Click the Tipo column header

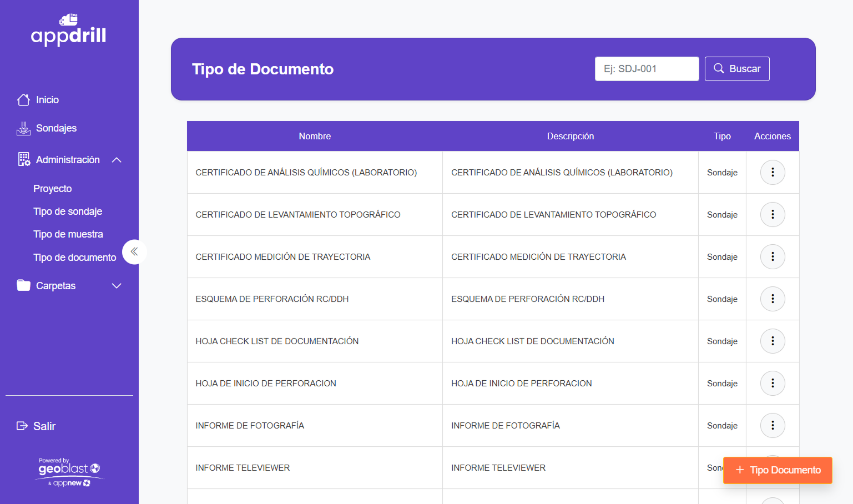pos(722,136)
